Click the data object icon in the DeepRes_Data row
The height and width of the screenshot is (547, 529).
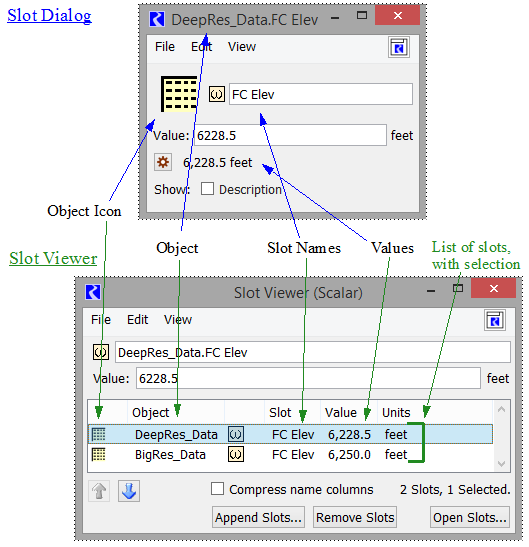[98, 434]
